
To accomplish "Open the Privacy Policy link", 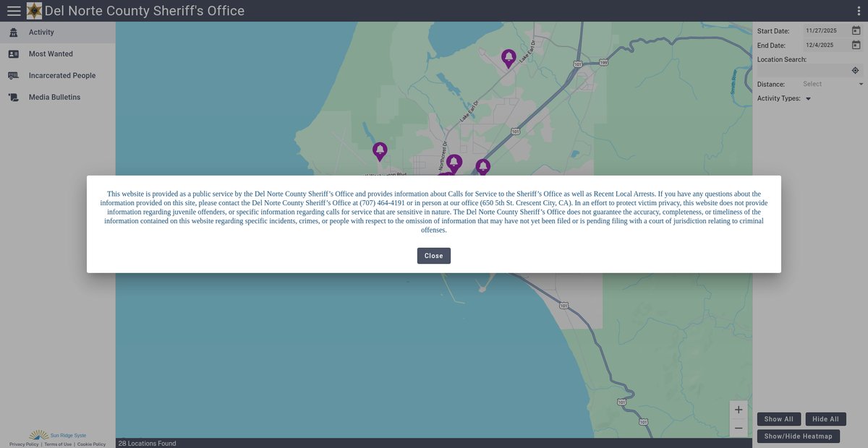I will click(x=24, y=444).
